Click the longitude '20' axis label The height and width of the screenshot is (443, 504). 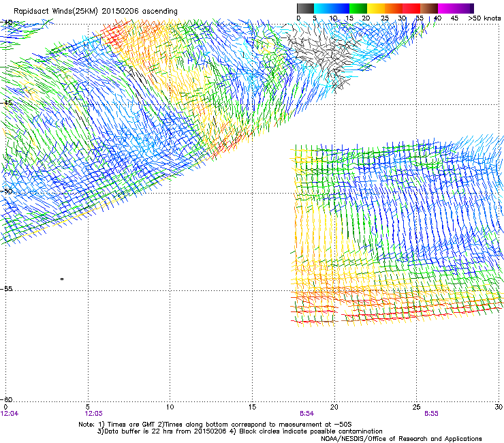pos(334,407)
